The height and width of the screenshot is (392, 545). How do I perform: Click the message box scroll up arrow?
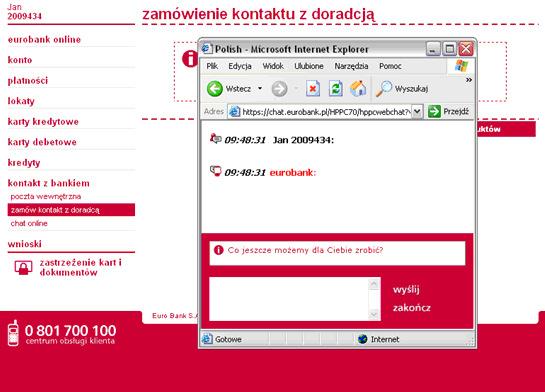tap(374, 284)
